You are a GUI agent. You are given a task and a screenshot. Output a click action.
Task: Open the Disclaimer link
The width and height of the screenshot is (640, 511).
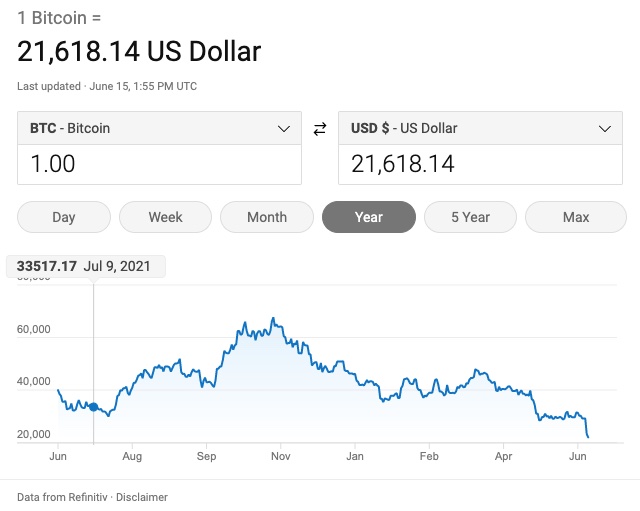(x=144, y=497)
